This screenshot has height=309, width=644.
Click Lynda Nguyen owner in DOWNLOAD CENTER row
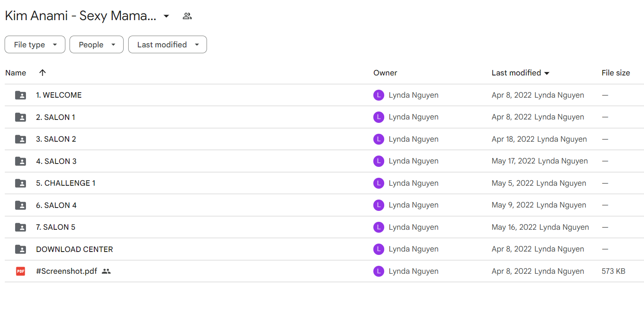coord(414,249)
